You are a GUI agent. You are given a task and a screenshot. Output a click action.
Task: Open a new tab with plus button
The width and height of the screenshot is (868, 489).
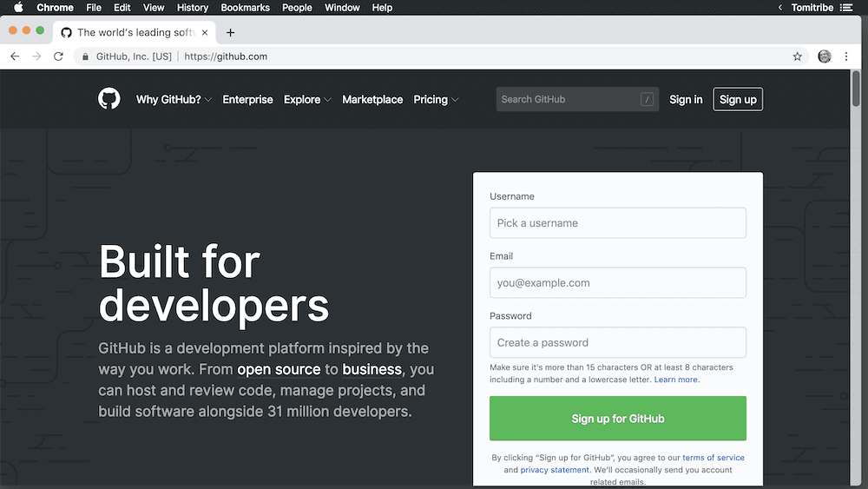pyautogui.click(x=230, y=33)
